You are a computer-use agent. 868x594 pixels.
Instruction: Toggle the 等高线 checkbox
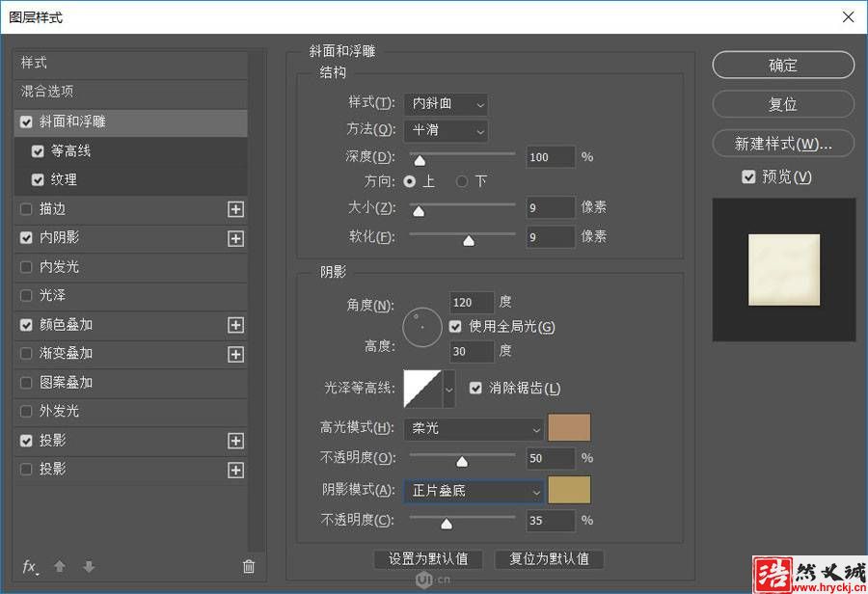click(x=38, y=151)
